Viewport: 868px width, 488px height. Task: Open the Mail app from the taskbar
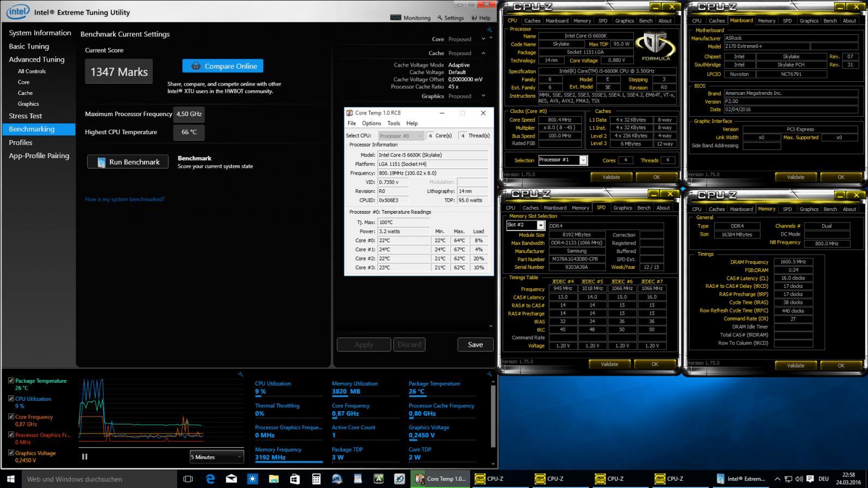[231, 479]
